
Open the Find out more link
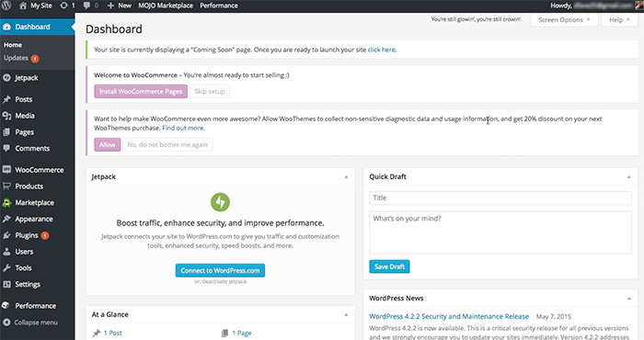coord(183,128)
